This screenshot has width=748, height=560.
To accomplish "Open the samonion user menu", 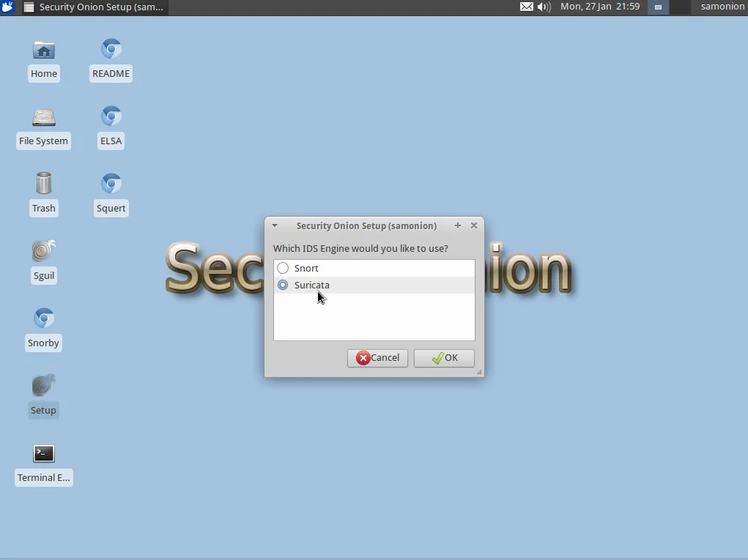I will [x=722, y=7].
